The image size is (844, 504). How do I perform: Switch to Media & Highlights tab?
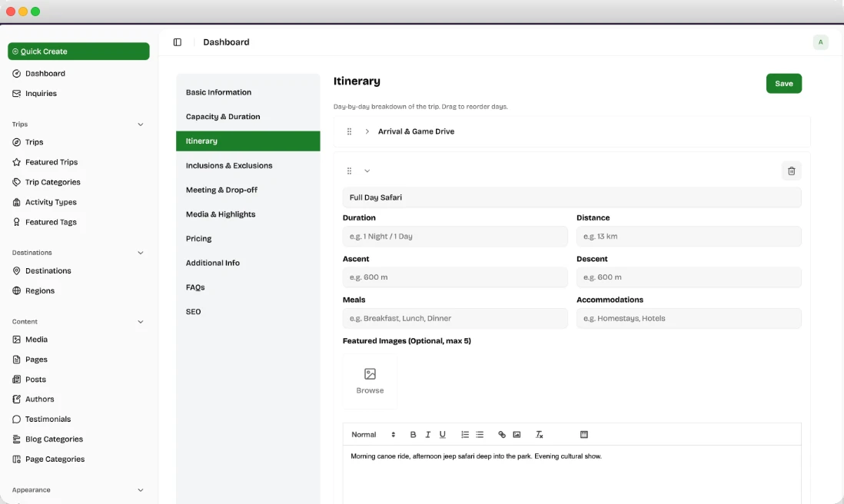(x=248, y=214)
